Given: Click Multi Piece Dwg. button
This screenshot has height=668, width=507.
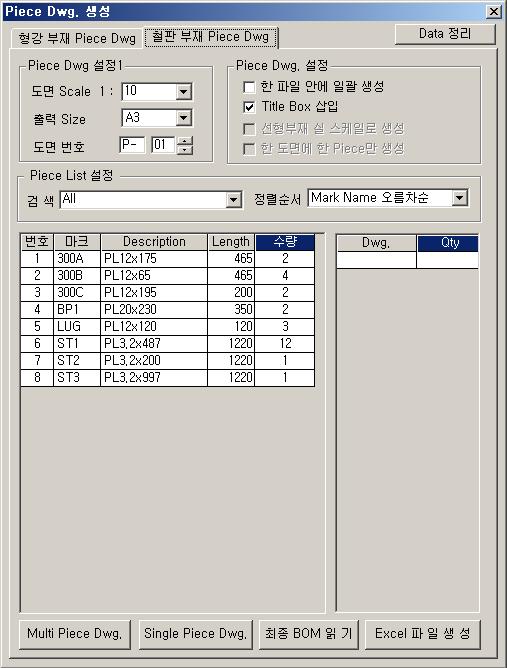Looking at the screenshot, I should click(x=75, y=634).
